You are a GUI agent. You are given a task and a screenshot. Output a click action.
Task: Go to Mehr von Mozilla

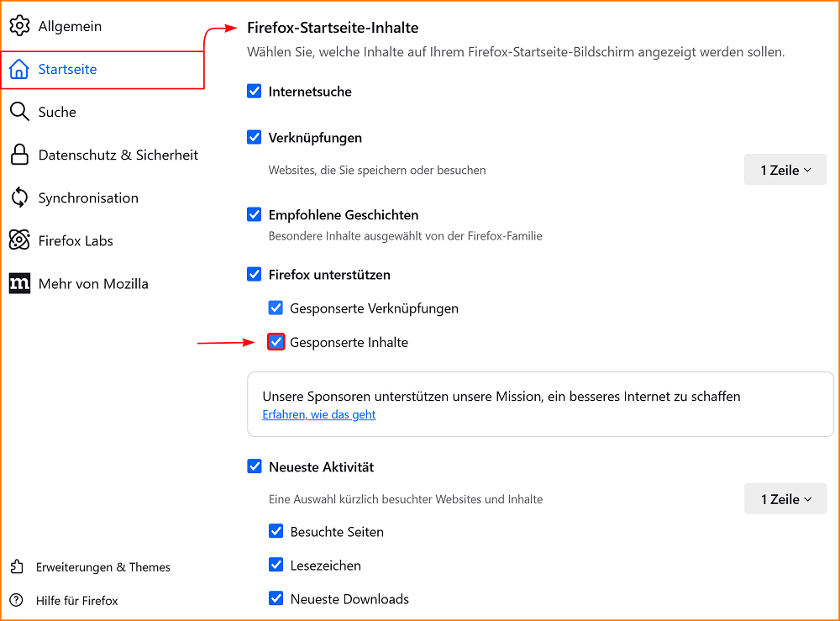pyautogui.click(x=92, y=284)
